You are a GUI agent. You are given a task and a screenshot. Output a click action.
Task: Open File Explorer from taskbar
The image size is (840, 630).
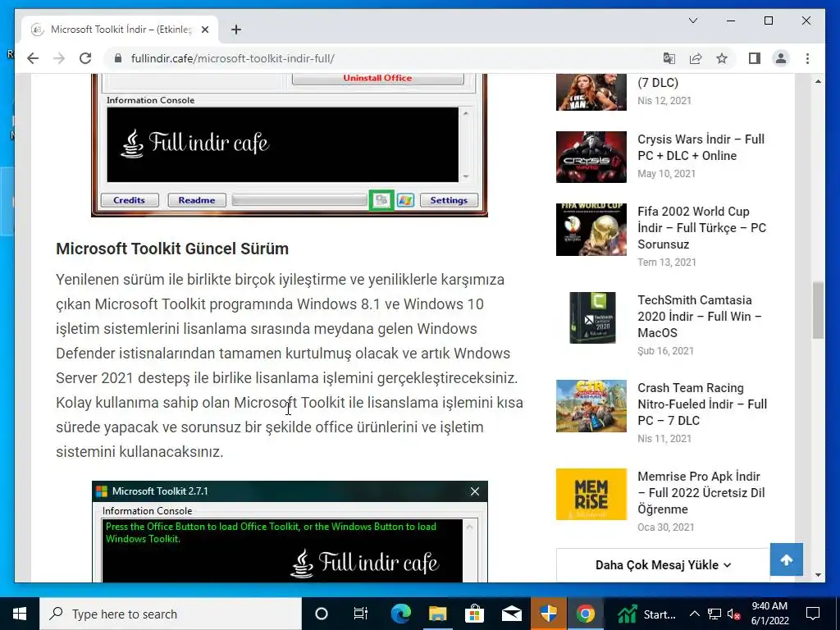(x=438, y=614)
